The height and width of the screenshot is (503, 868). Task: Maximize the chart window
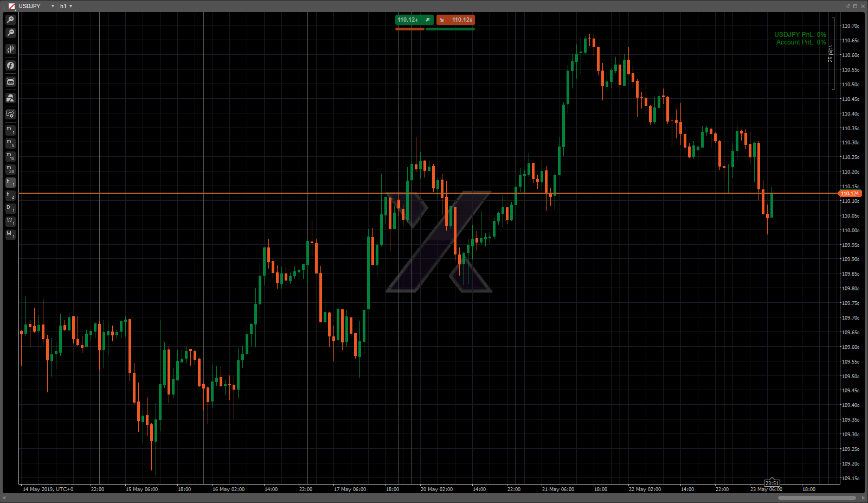coord(855,7)
